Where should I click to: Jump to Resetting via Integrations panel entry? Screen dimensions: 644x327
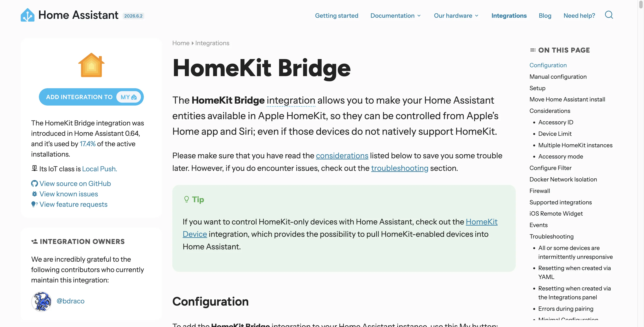pos(574,293)
